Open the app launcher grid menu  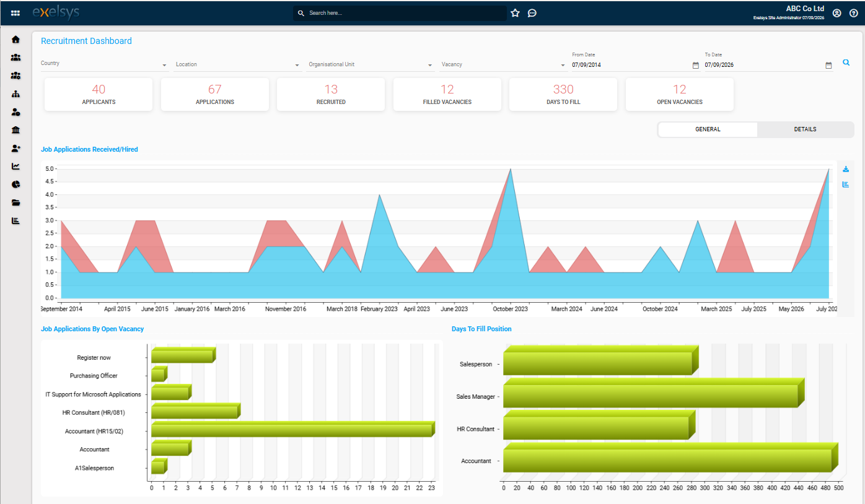pos(15,13)
